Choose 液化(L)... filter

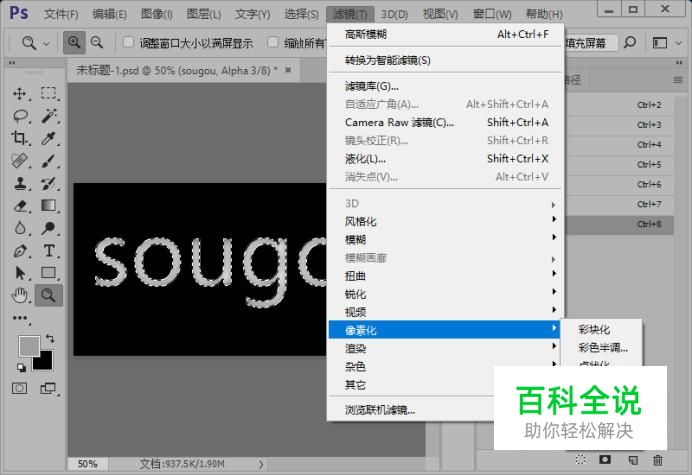(446, 158)
